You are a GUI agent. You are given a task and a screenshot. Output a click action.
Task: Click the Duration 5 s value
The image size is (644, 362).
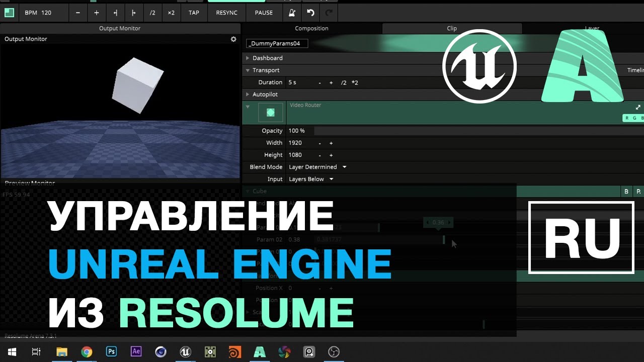point(292,82)
